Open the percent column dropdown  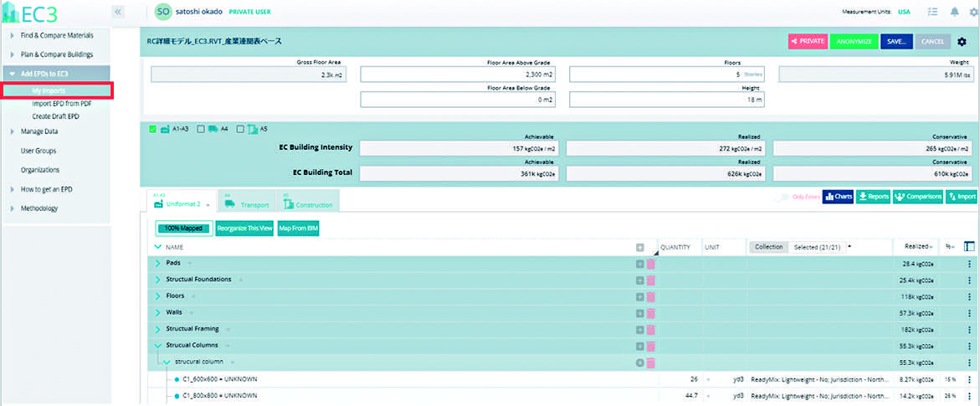point(950,247)
